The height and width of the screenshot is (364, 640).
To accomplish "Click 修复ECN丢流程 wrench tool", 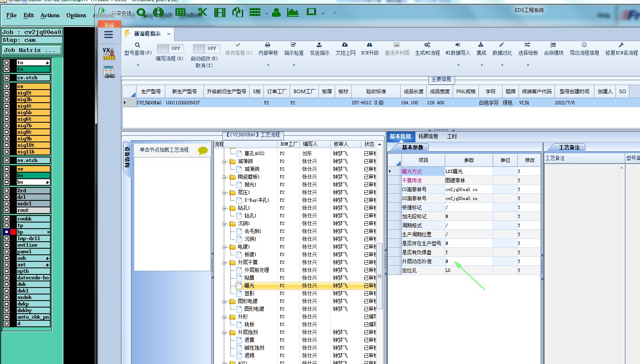I will coord(622,49).
